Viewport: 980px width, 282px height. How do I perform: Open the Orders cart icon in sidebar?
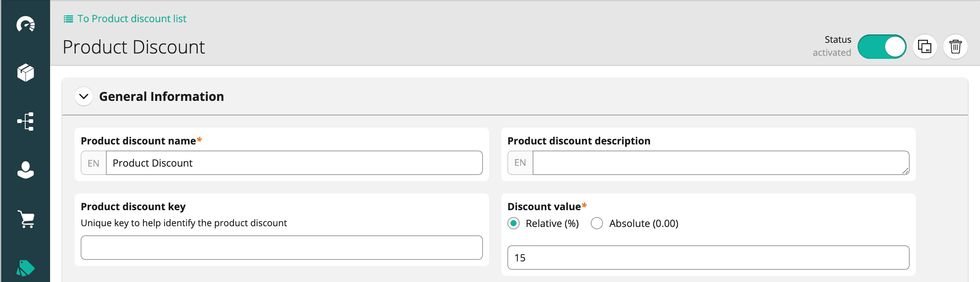(26, 219)
